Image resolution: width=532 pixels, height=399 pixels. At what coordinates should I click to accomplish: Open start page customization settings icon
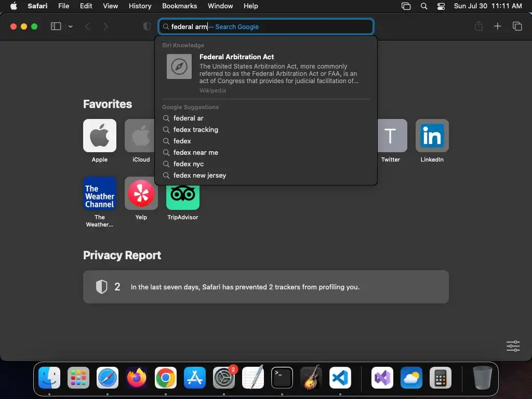point(513,346)
